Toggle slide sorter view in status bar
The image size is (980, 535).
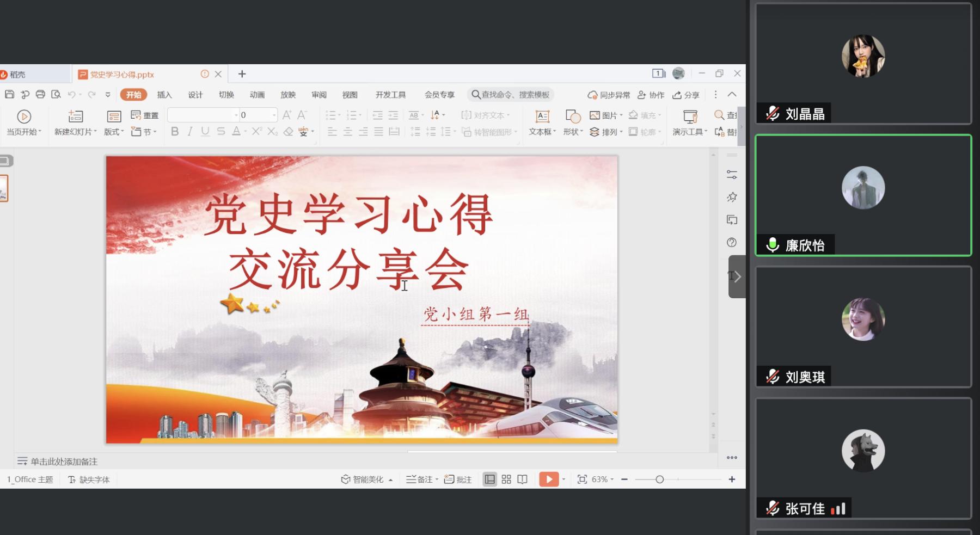506,479
